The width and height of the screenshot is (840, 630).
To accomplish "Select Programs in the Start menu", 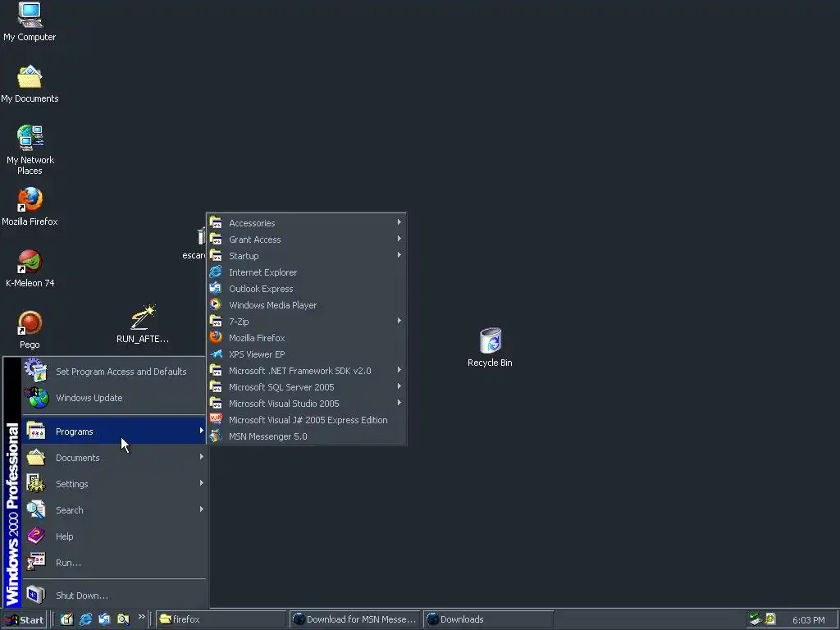I will (114, 431).
